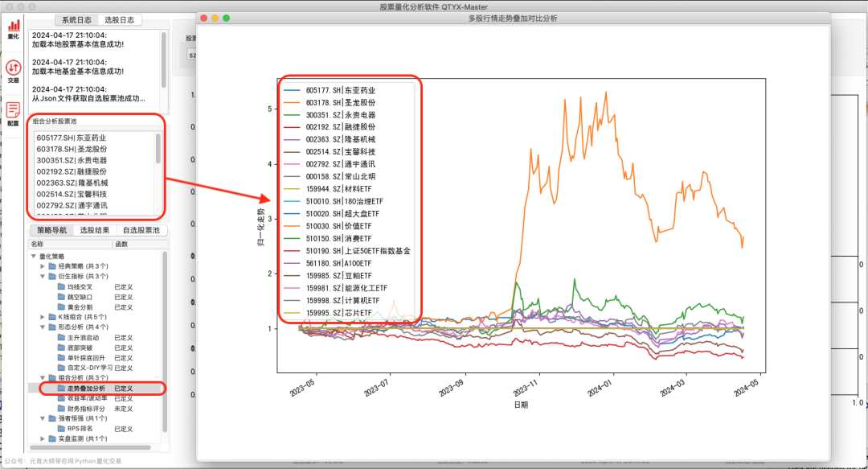Expand the K线组合 (共5个) node
Viewport: 868px width, 469px height.
coord(43,316)
